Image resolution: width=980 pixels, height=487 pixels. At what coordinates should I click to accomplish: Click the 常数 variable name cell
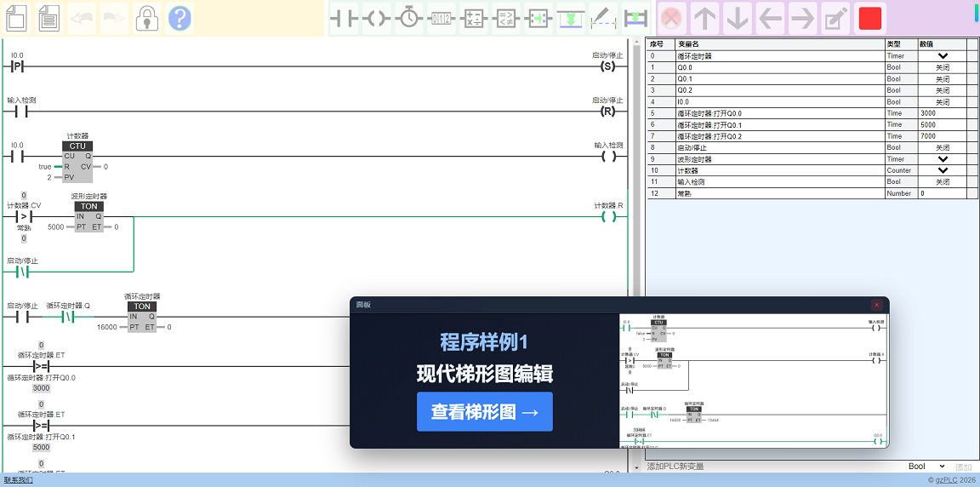780,194
